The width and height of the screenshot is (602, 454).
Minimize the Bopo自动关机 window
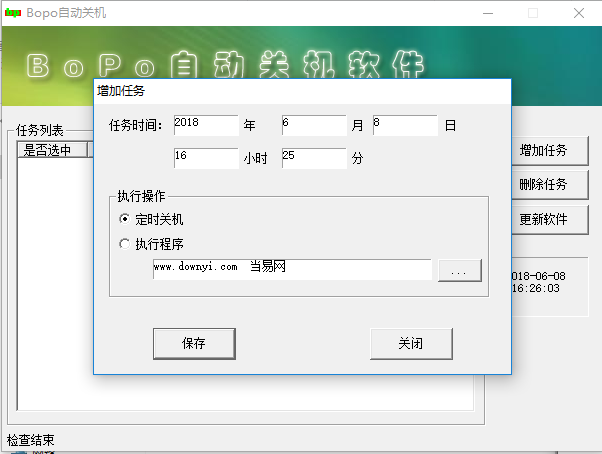[x=488, y=13]
